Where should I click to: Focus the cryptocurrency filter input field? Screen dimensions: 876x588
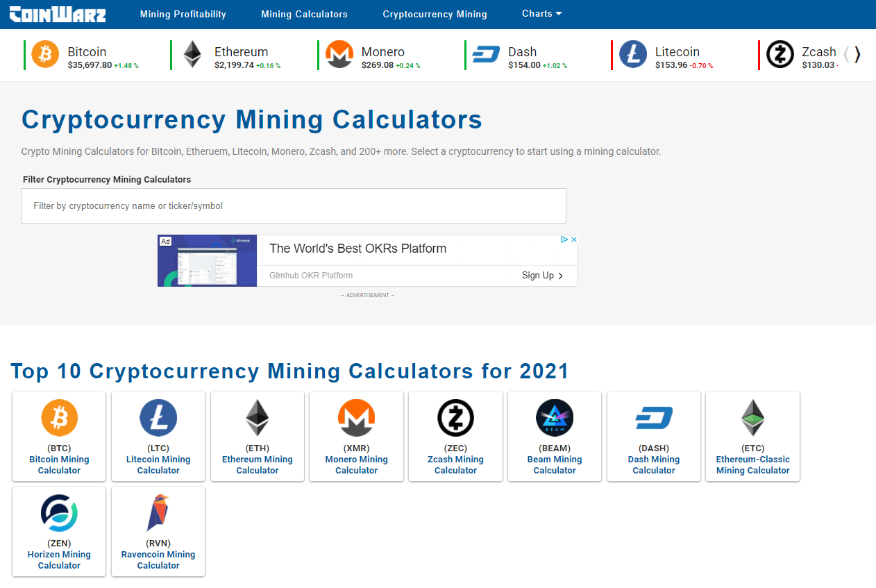pos(294,205)
